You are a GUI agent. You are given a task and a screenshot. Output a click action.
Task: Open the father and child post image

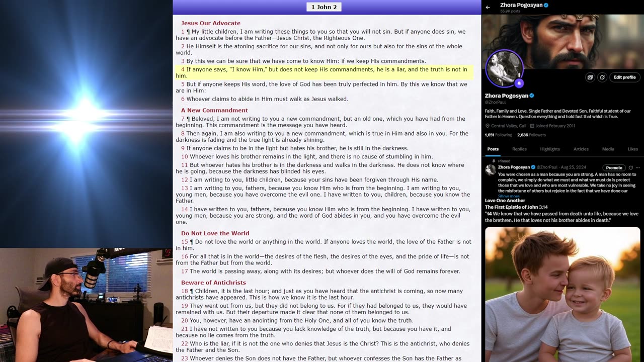[x=562, y=294]
